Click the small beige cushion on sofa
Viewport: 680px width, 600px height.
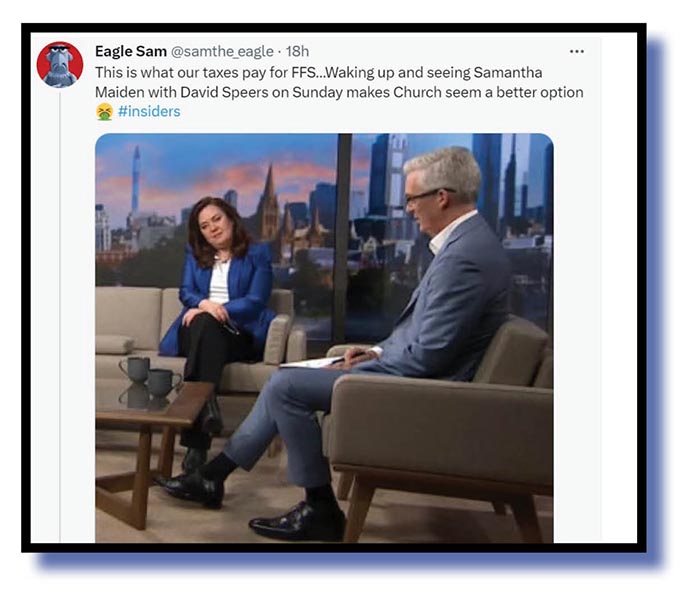[x=114, y=344]
